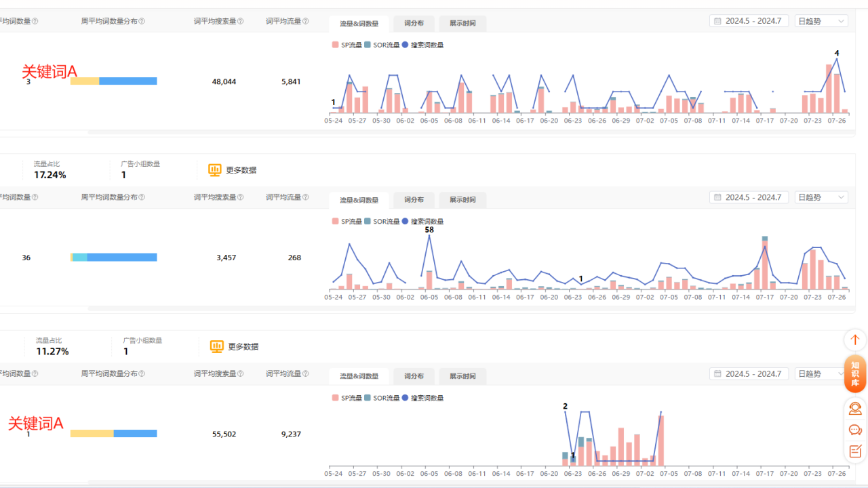
Task: Click the peak point labeled 58 in second chart
Action: (429, 236)
